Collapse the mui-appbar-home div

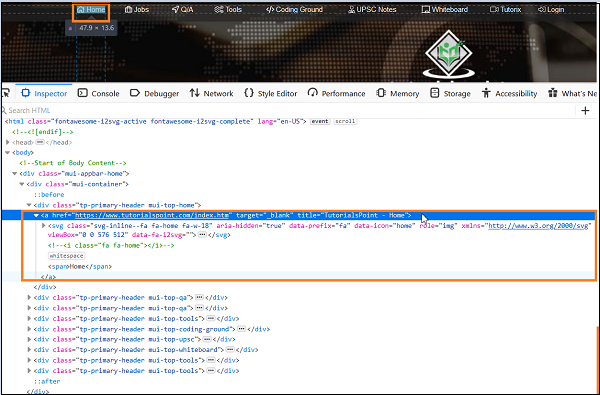(15, 174)
